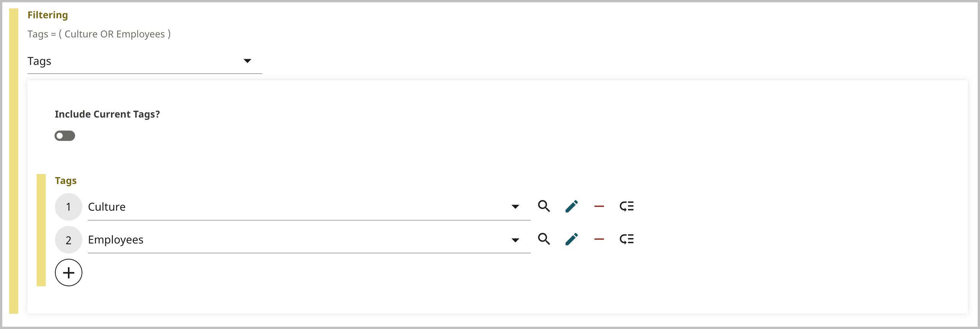Screen dimensions: 980x329
Task: Click the search icon next to Culture
Action: [544, 206]
